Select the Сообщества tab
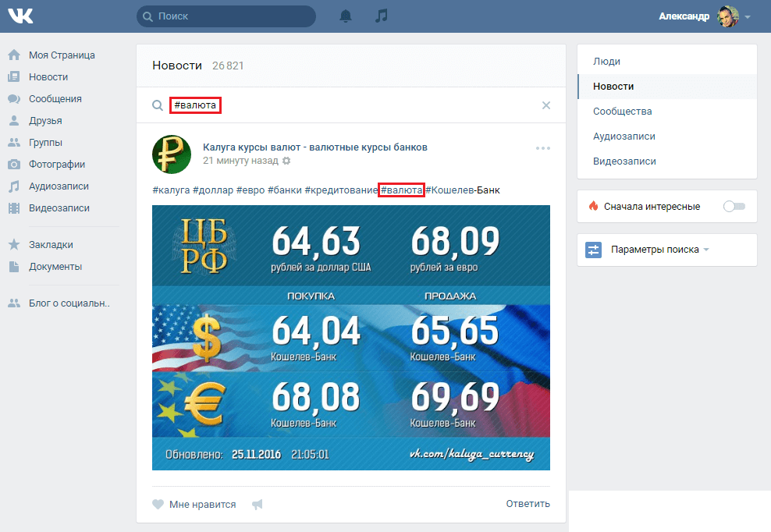Image resolution: width=771 pixels, height=532 pixels. [x=667, y=112]
